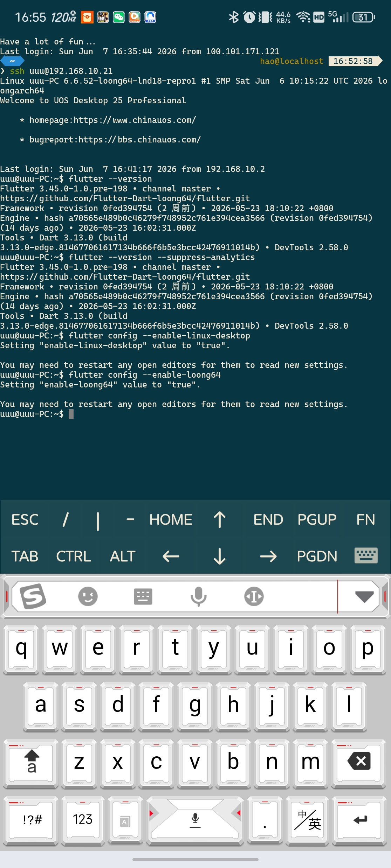Tap the PGUP extra key
The height and width of the screenshot is (868, 391).
[x=317, y=519]
